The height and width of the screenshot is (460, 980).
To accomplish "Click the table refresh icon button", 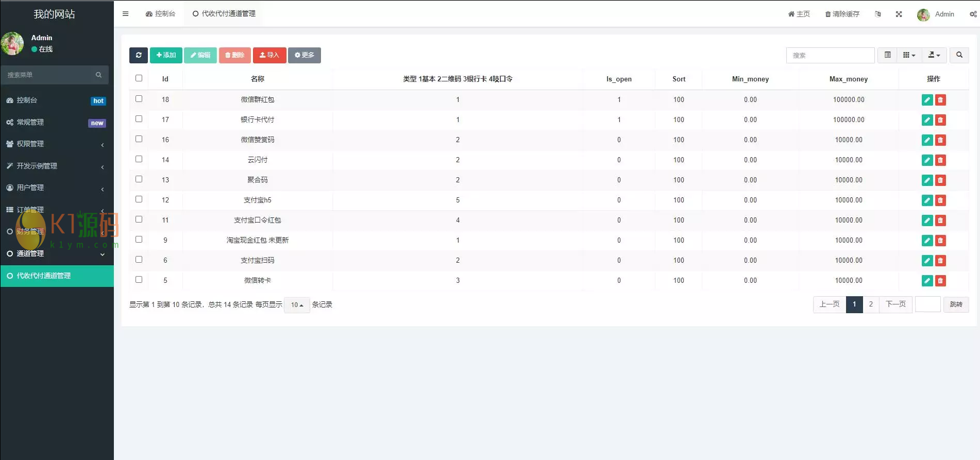I will pos(139,55).
